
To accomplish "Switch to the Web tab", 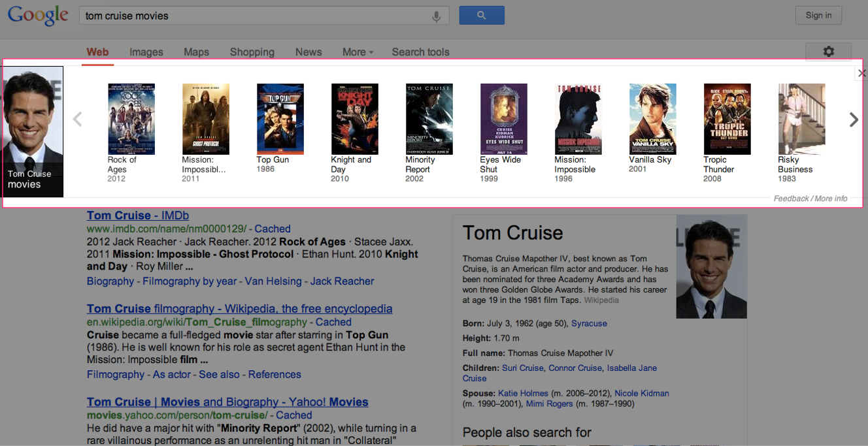I will tap(98, 52).
